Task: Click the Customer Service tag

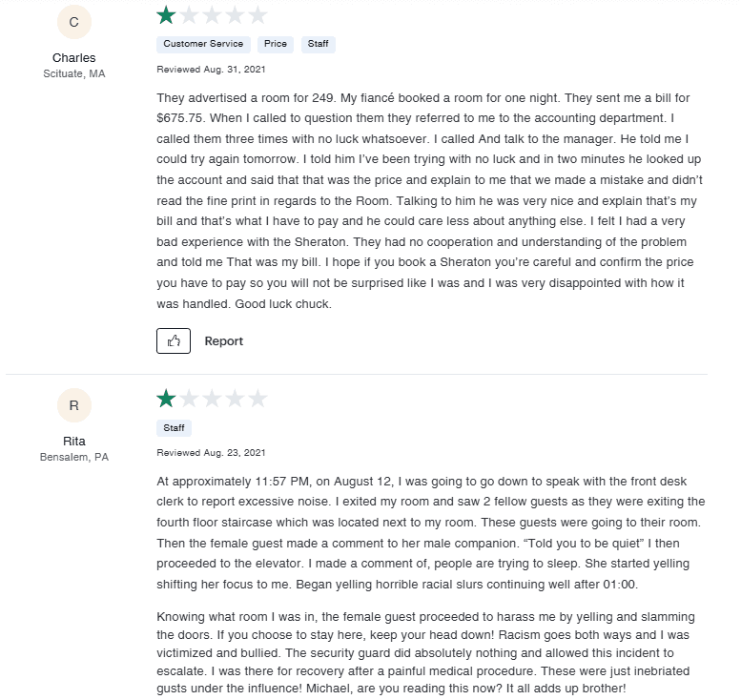Action: tap(203, 44)
